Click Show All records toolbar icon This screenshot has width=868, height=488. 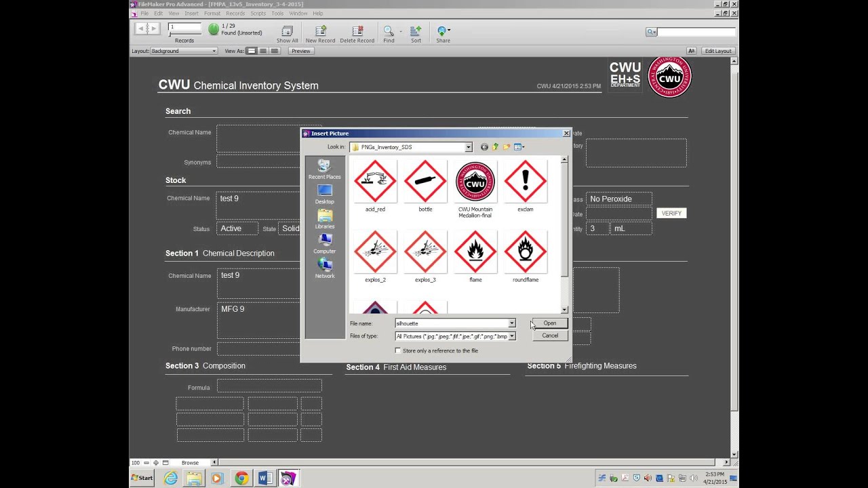click(287, 34)
